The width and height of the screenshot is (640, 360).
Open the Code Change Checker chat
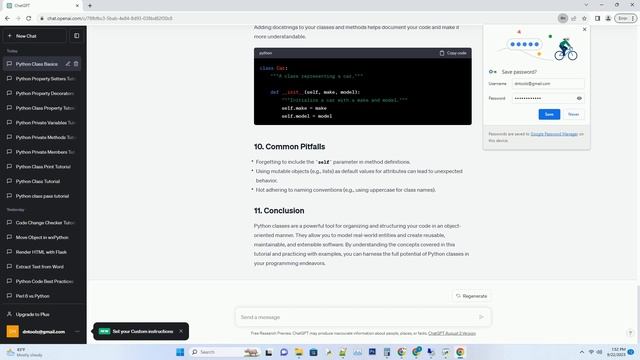pyautogui.click(x=43, y=223)
